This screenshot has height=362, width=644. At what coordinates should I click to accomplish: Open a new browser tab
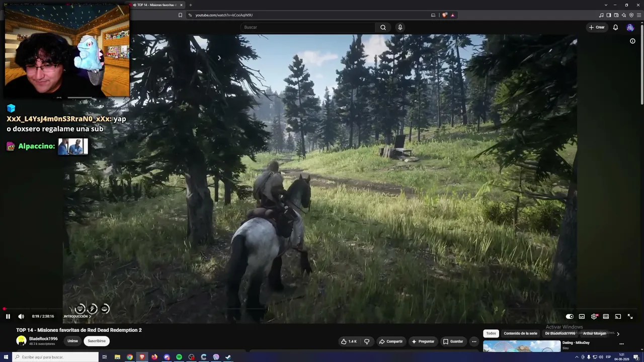tap(190, 5)
